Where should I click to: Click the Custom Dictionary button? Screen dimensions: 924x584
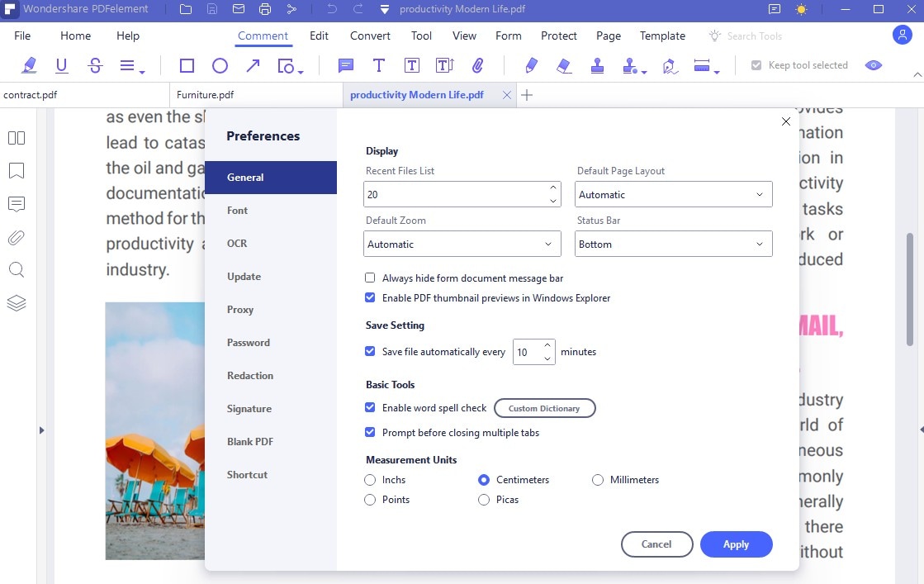pyautogui.click(x=544, y=408)
